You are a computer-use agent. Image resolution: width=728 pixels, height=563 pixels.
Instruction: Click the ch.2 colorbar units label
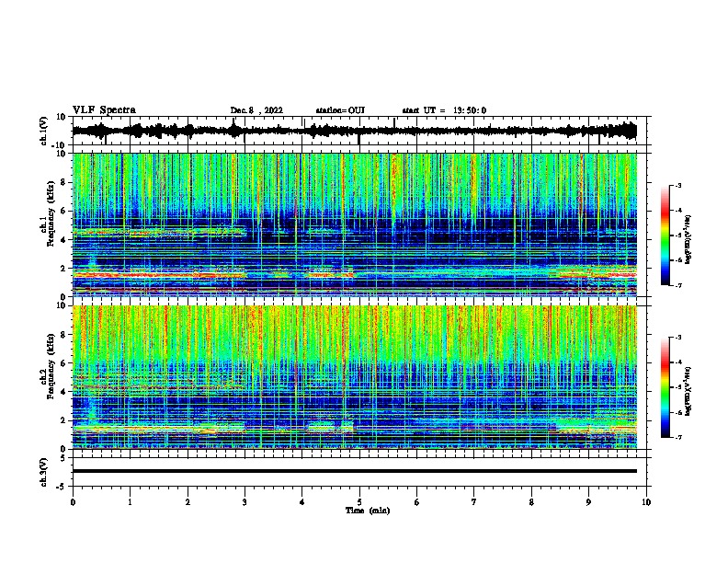[688, 391]
